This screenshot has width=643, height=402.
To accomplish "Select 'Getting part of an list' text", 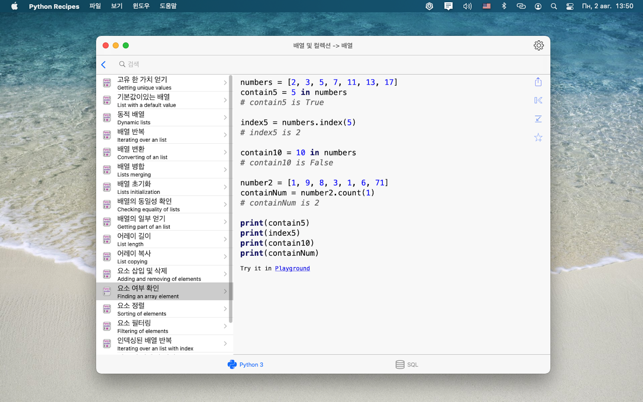I will 144,227.
